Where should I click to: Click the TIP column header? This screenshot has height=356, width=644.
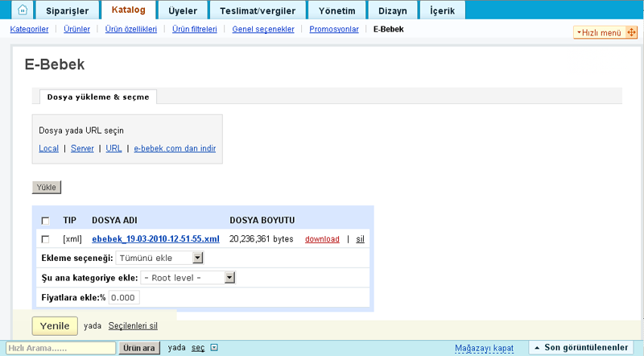[70, 221]
